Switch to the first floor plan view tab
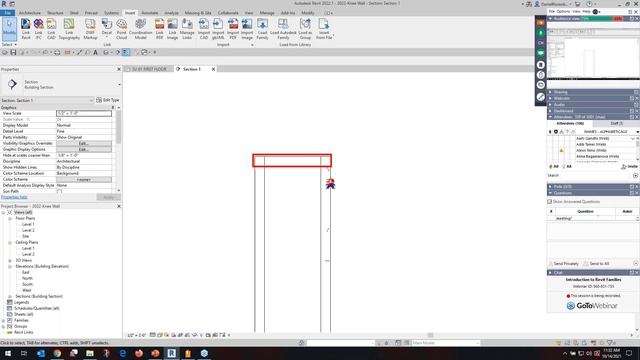Viewport: 640px width, 360px height. pyautogui.click(x=149, y=69)
